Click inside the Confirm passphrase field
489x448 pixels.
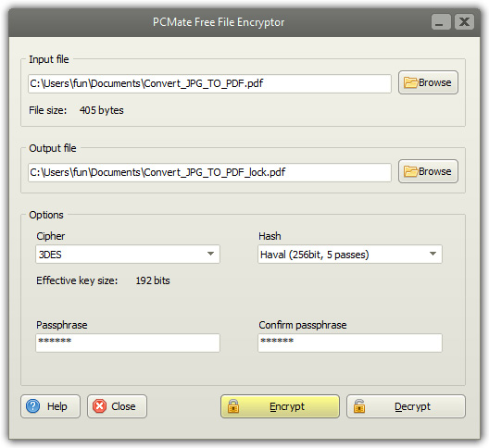349,342
